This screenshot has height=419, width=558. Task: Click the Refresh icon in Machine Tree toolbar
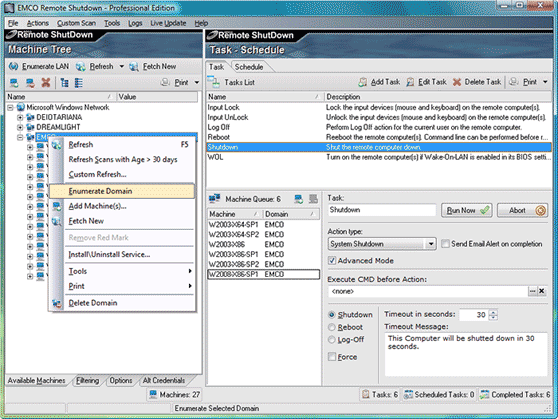pyautogui.click(x=81, y=67)
